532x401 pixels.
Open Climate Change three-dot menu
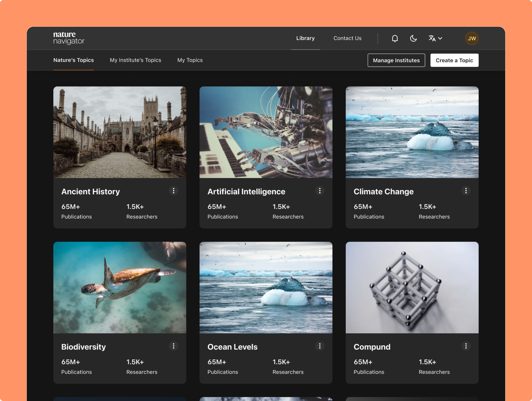(x=466, y=191)
